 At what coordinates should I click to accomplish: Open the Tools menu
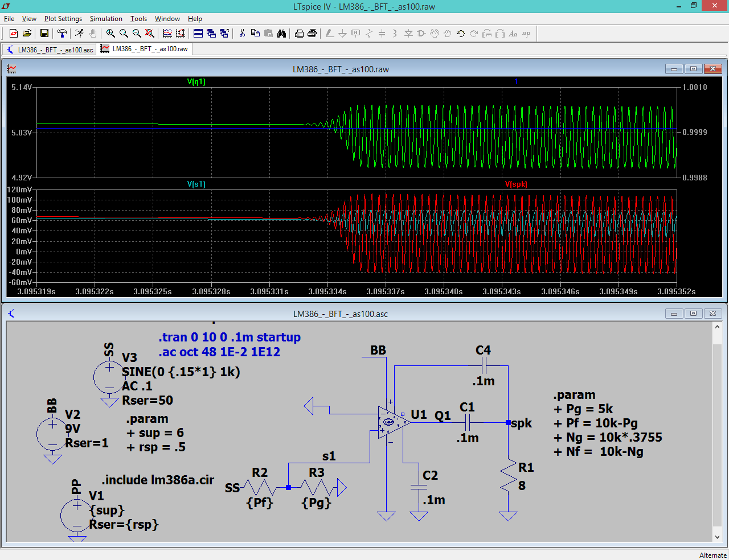coord(138,19)
